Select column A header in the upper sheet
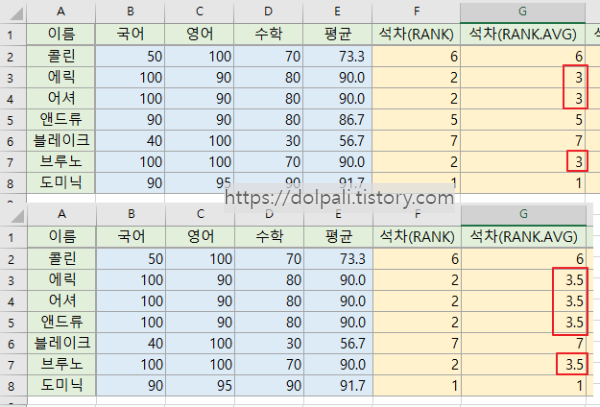Image resolution: width=600 pixels, height=407 pixels. point(61,12)
